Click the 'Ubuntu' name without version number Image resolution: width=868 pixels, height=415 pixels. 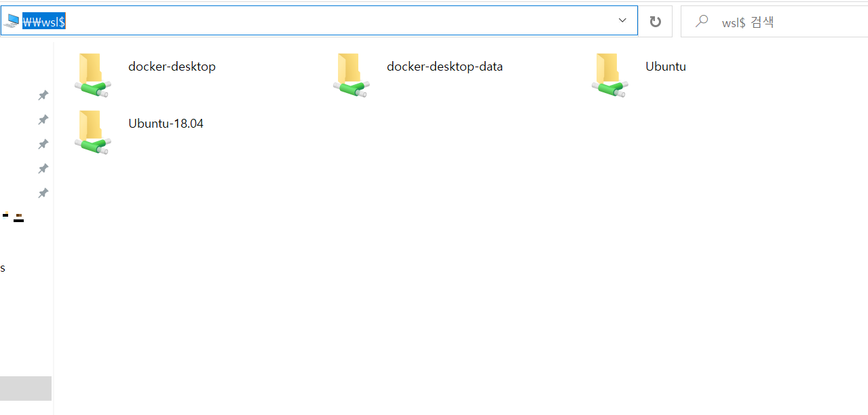tap(666, 67)
